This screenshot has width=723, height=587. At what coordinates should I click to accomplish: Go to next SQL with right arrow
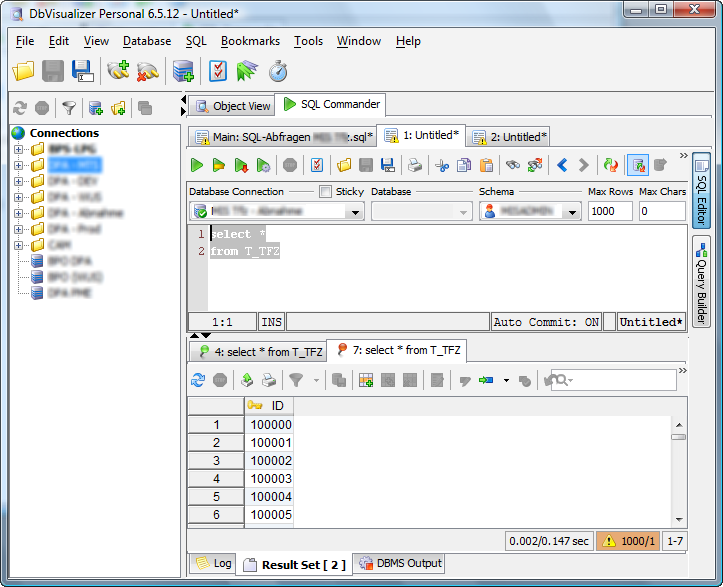click(x=584, y=165)
